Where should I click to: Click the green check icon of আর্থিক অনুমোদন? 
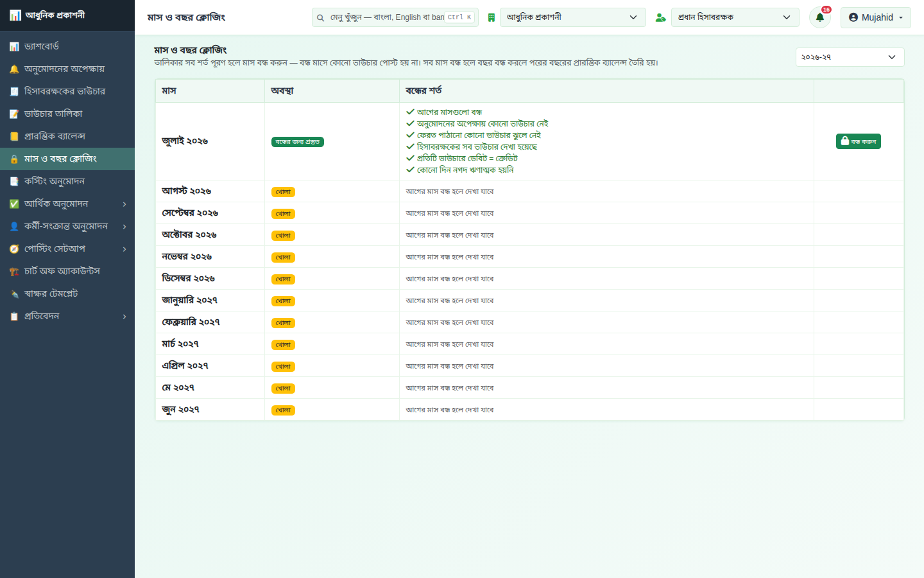(14, 204)
